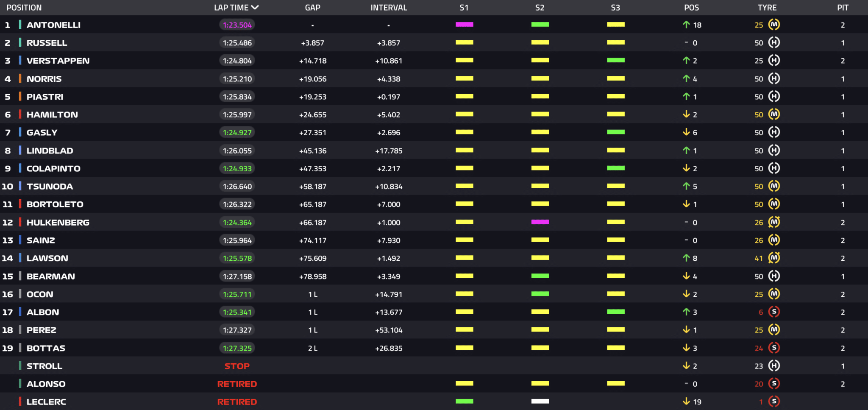Click the down arrow in Bearman's row
The image size is (868, 410).
(x=686, y=276)
